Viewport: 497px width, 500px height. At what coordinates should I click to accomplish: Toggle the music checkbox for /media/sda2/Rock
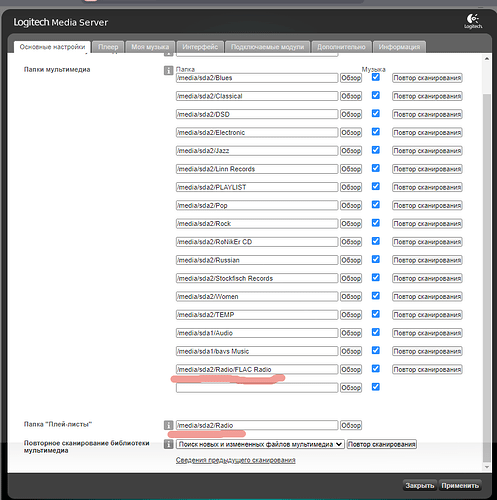pyautogui.click(x=376, y=223)
